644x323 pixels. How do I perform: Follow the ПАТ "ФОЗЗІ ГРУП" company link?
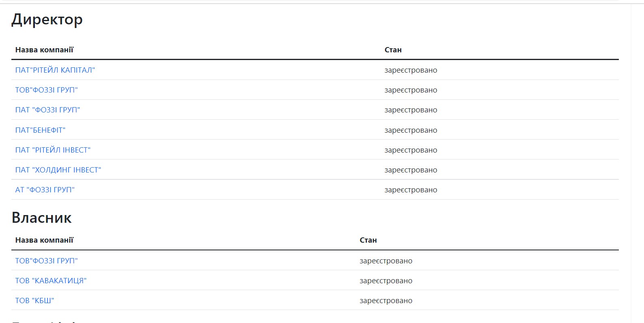[x=47, y=110]
